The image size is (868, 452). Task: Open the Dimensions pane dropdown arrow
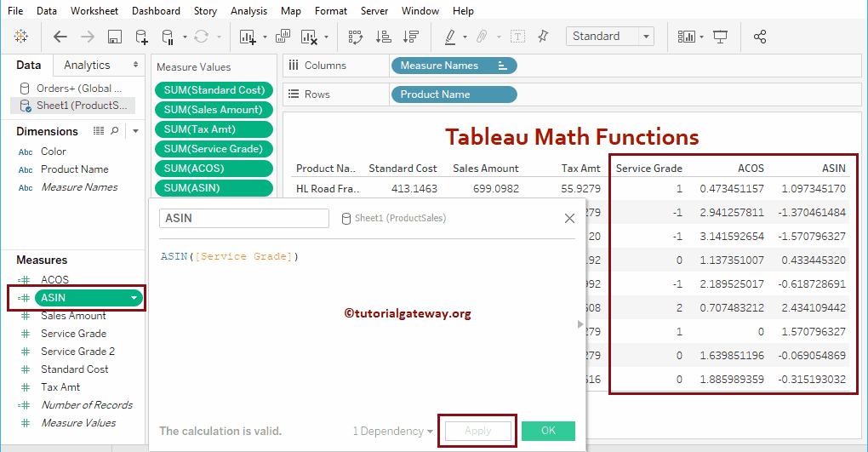tap(135, 131)
